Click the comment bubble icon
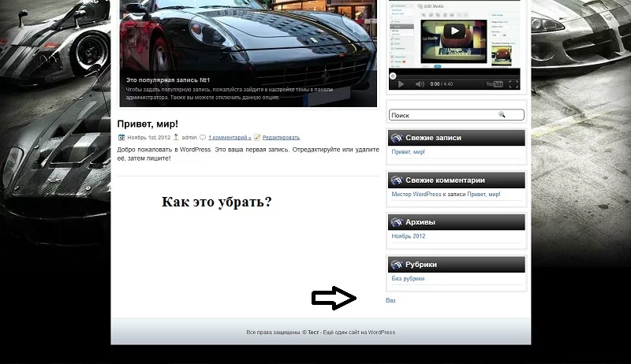This screenshot has width=631, height=364. pyautogui.click(x=203, y=137)
